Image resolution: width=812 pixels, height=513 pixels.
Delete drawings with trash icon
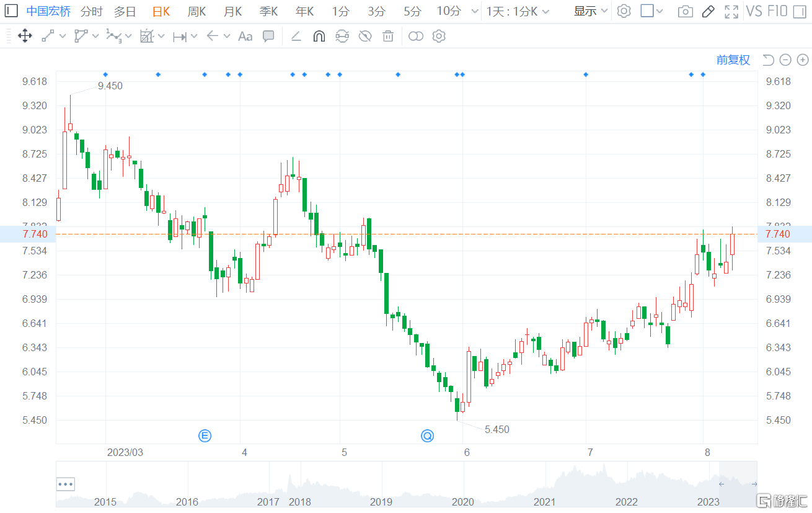[x=388, y=36]
